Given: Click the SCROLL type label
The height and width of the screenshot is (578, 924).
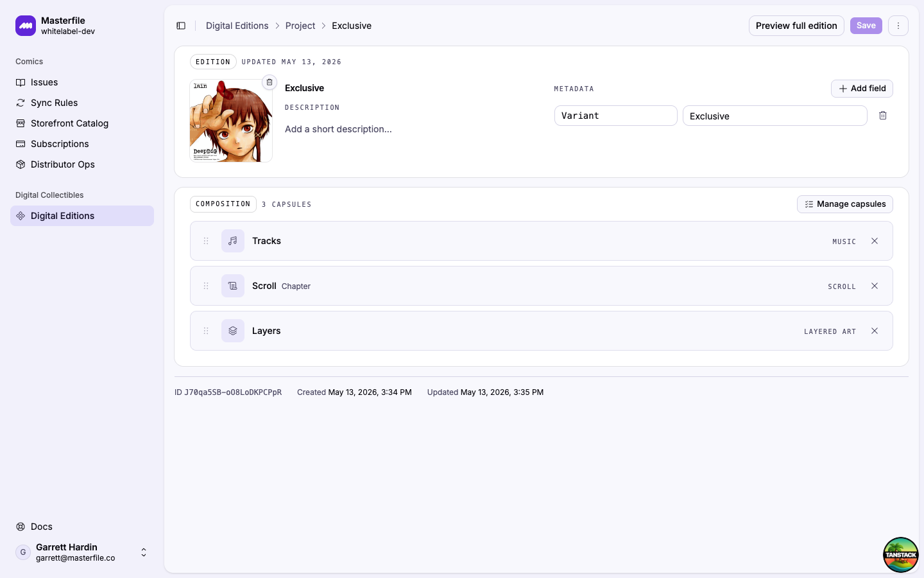Looking at the screenshot, I should 842,286.
